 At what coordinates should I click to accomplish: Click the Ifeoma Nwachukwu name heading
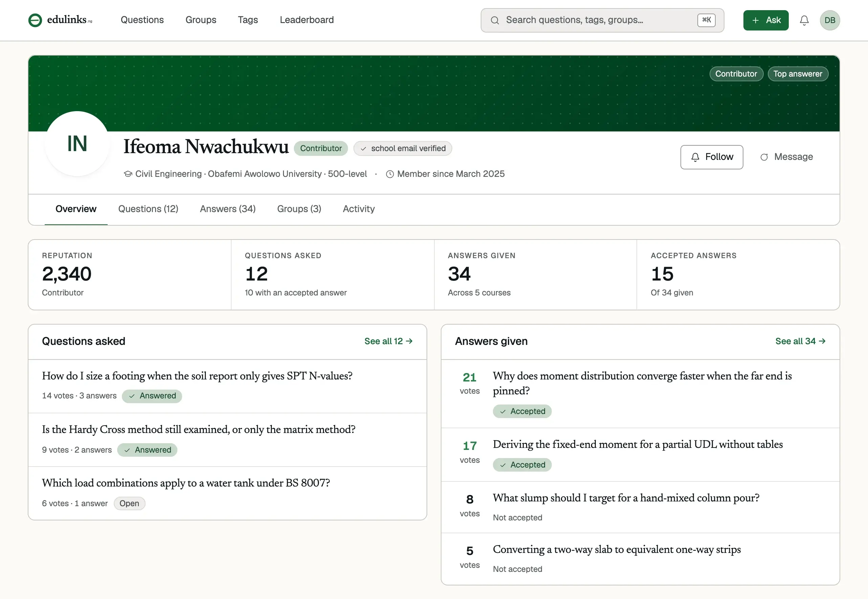[x=206, y=147]
